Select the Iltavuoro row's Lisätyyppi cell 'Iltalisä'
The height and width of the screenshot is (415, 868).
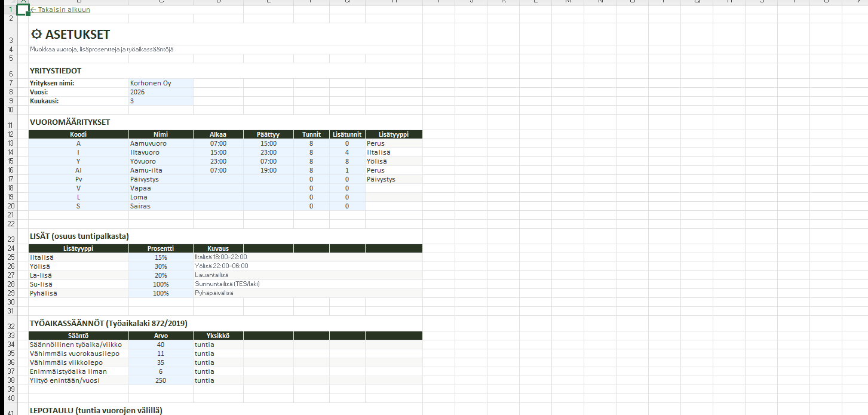393,152
